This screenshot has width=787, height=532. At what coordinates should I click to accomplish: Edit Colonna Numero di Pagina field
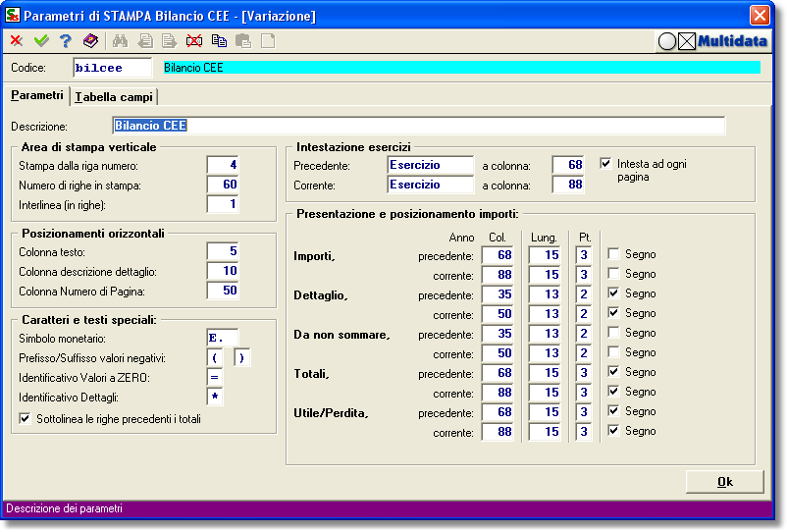(x=223, y=291)
